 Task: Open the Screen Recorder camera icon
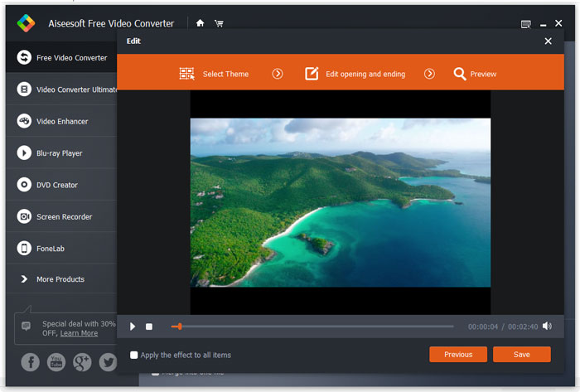click(x=24, y=216)
